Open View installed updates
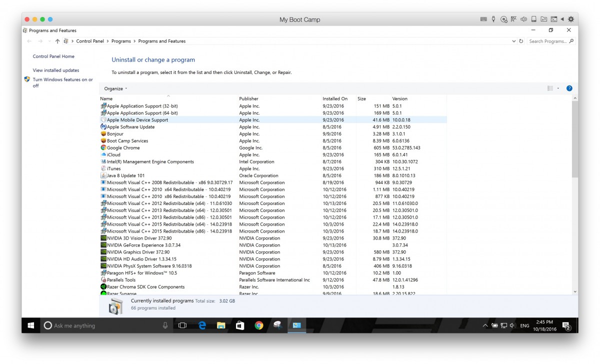The height and width of the screenshot is (364, 600). point(55,70)
